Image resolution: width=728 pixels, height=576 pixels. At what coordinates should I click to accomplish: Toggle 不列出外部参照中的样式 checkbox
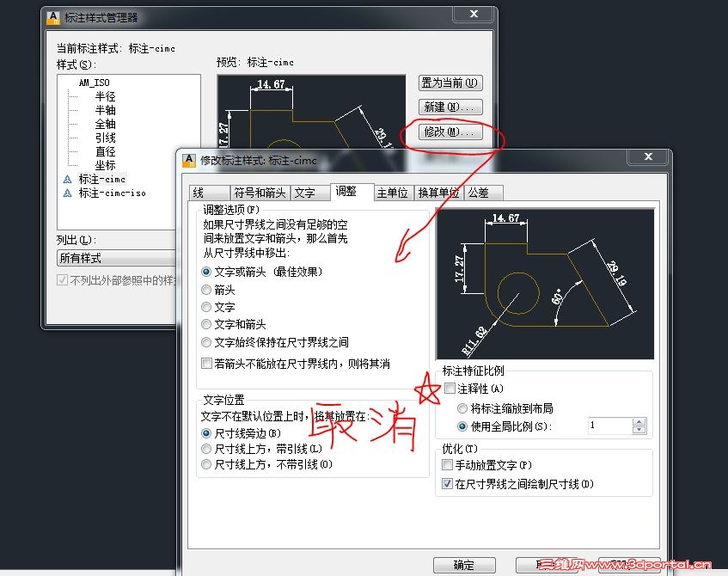click(x=62, y=280)
